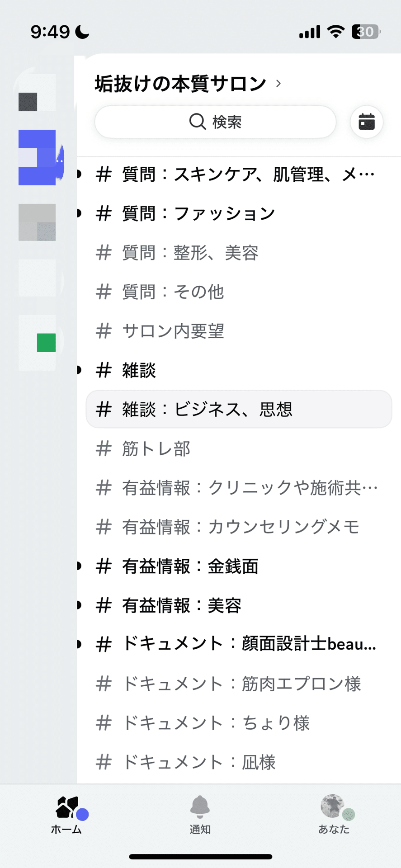This screenshot has width=401, height=868.
Task: Open the あなた profile avatar tab
Action: (334, 815)
